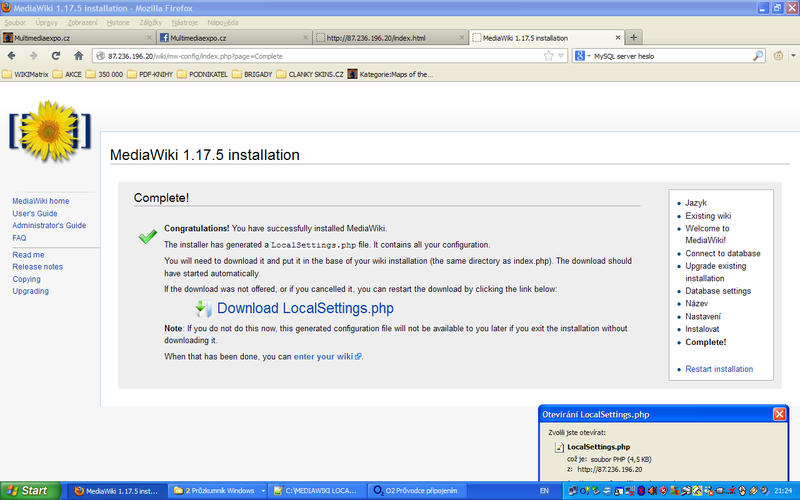Open Kategorie:Maps of the... bookmark

pyautogui.click(x=390, y=74)
